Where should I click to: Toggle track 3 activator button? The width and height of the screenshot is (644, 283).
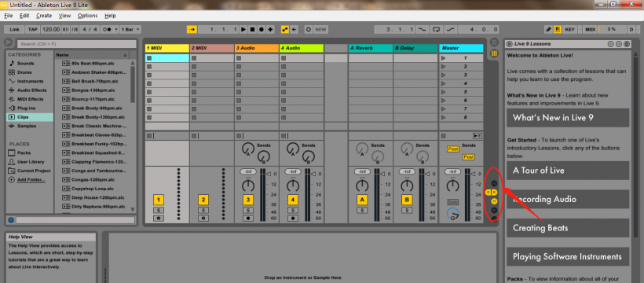coord(248,200)
